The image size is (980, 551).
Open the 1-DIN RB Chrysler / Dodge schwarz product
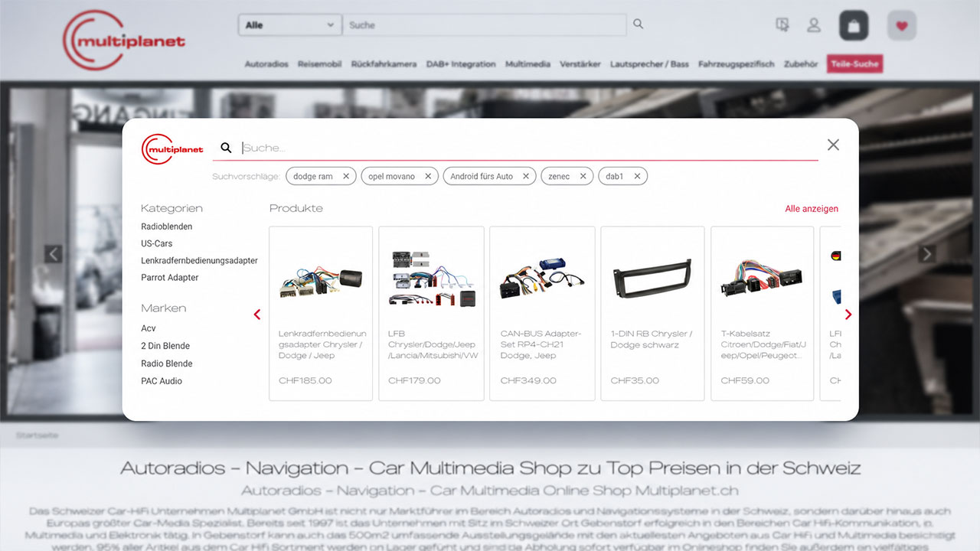(652, 313)
